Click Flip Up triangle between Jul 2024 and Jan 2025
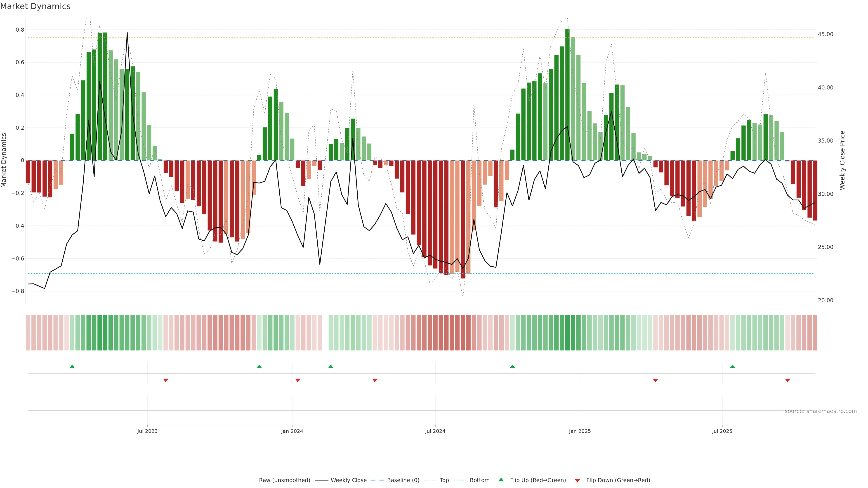868x488 pixels. (512, 366)
